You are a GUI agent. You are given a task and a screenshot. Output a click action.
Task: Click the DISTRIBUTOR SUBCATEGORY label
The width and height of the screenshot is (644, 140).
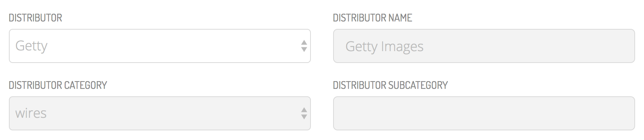pyautogui.click(x=390, y=85)
